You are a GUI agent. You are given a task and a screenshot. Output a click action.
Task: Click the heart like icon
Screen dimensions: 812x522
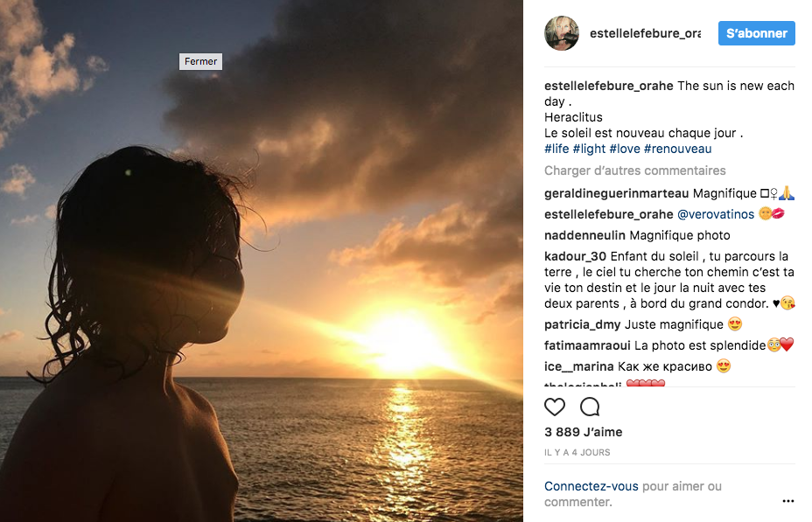pyautogui.click(x=555, y=407)
